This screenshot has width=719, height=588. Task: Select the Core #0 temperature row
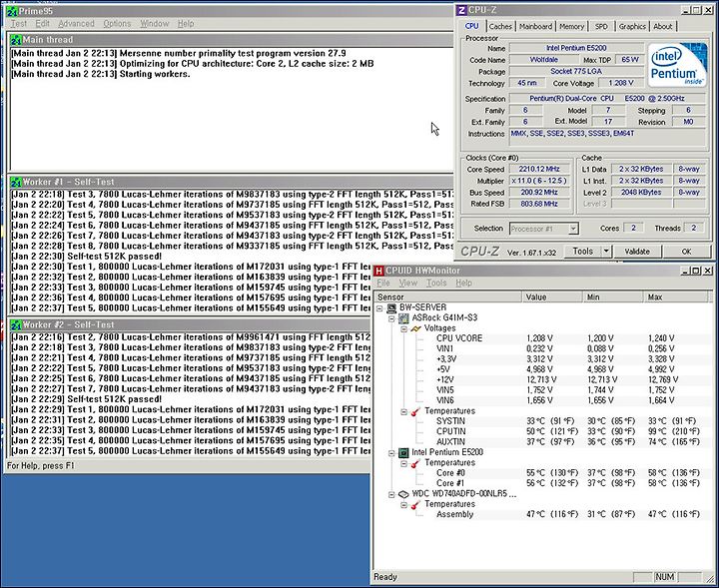pos(543,472)
